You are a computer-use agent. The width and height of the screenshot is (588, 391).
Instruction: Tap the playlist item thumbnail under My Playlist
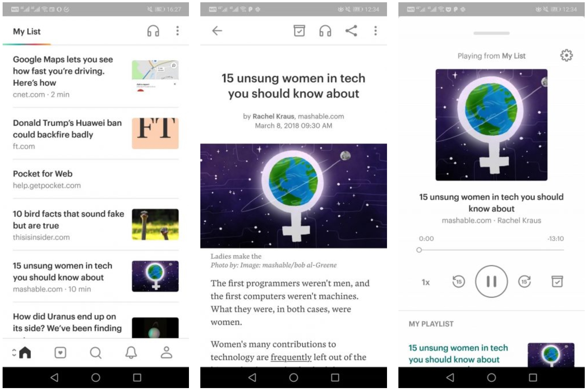click(x=551, y=355)
